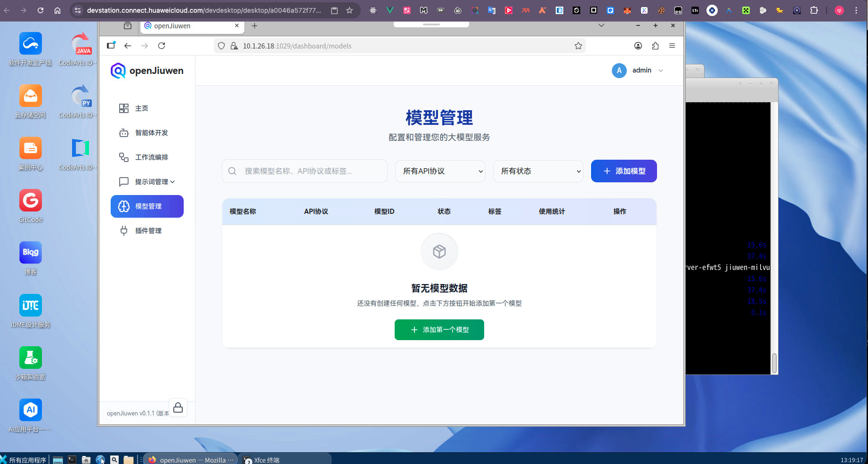Viewport: 868px width, 464px height.
Task: Open Chrome extensions puzzle icon
Action: 814,10
